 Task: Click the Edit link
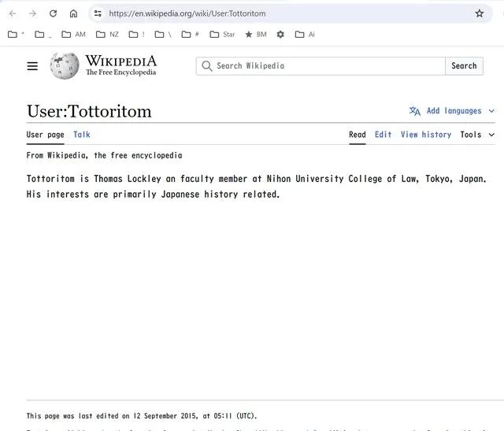(383, 135)
